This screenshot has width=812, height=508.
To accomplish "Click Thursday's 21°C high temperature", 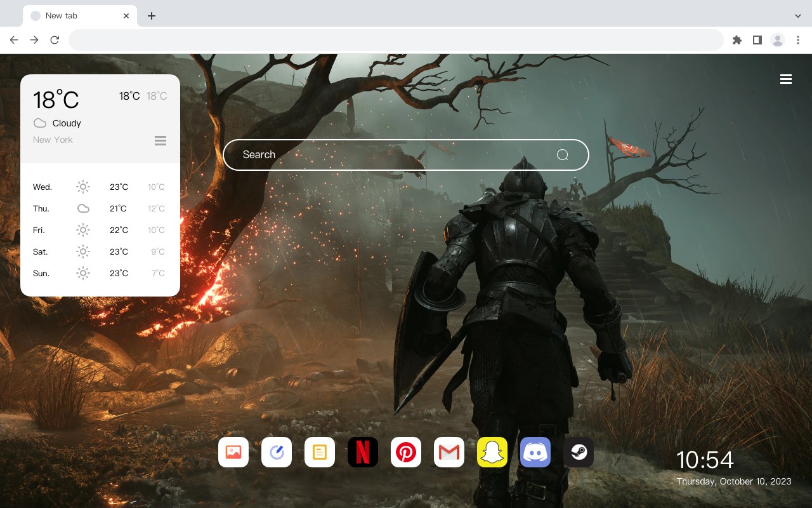I will coord(118,208).
